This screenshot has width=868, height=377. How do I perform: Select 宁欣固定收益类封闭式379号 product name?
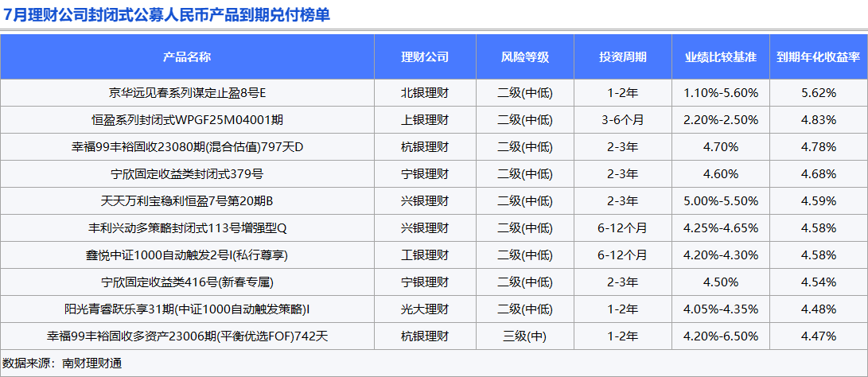click(187, 174)
